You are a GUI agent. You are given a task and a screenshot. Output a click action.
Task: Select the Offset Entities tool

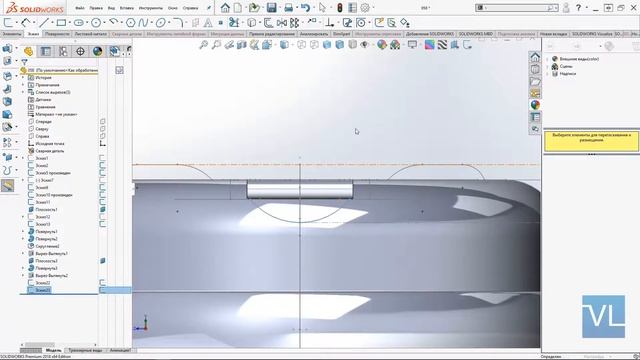click(268, 23)
